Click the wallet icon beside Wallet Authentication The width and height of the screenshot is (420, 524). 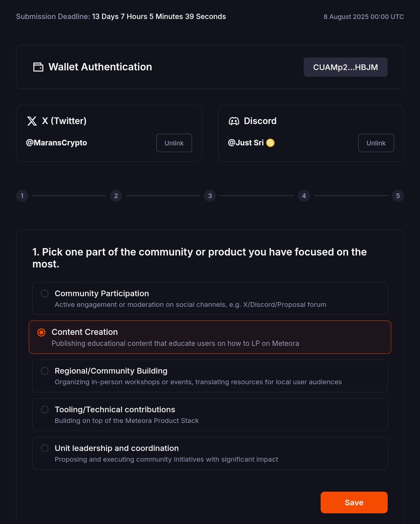tap(38, 67)
